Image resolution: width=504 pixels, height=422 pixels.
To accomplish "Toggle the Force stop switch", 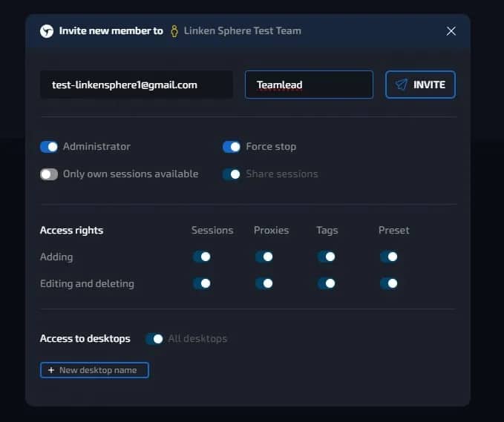I will [232, 147].
